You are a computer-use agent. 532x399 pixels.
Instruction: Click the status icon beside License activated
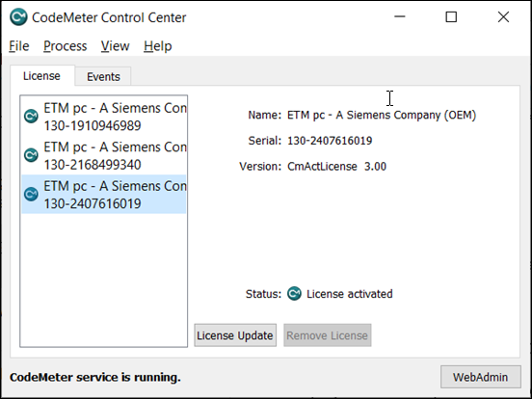(x=294, y=294)
